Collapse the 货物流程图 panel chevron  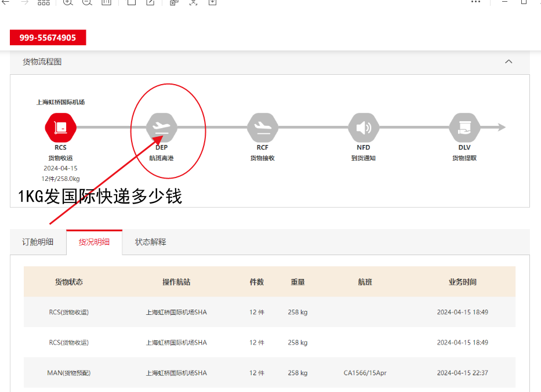(x=509, y=61)
